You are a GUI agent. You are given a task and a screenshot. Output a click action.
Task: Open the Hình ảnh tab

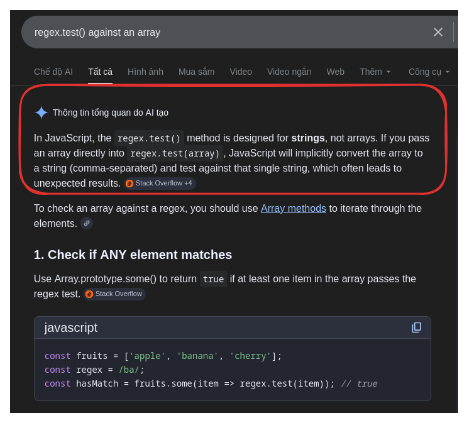pyautogui.click(x=145, y=72)
